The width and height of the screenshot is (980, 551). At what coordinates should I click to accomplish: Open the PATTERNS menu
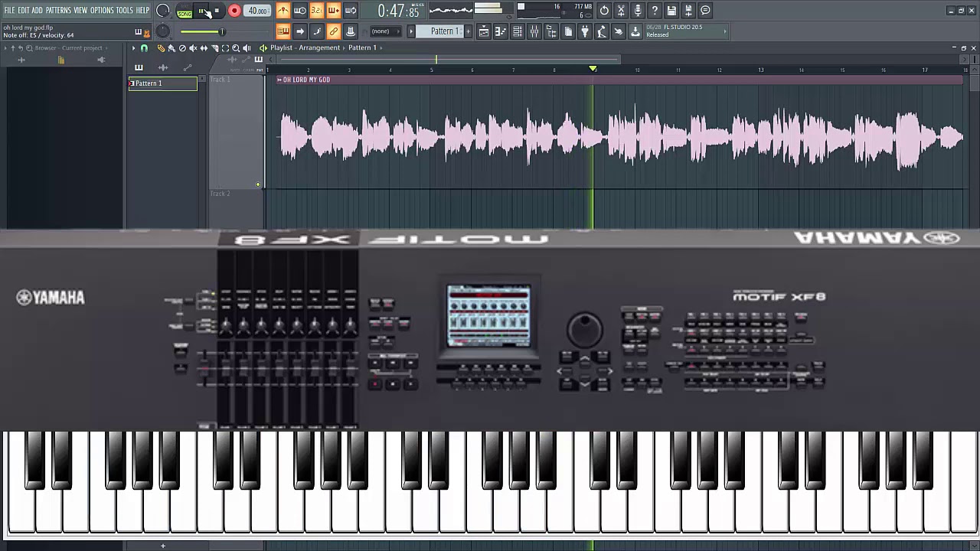click(58, 10)
